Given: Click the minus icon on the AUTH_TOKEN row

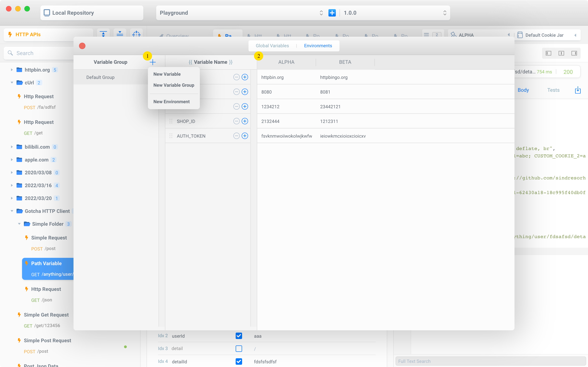Looking at the screenshot, I should click(236, 136).
